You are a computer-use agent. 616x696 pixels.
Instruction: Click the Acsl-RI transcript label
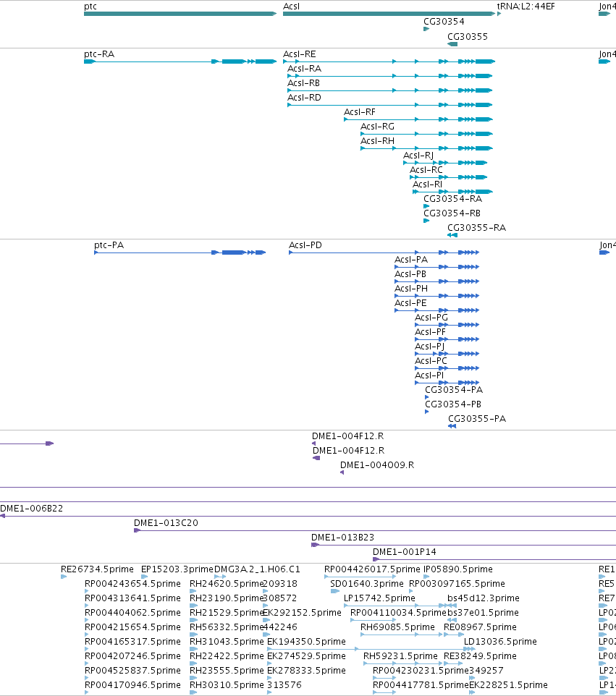(x=427, y=184)
